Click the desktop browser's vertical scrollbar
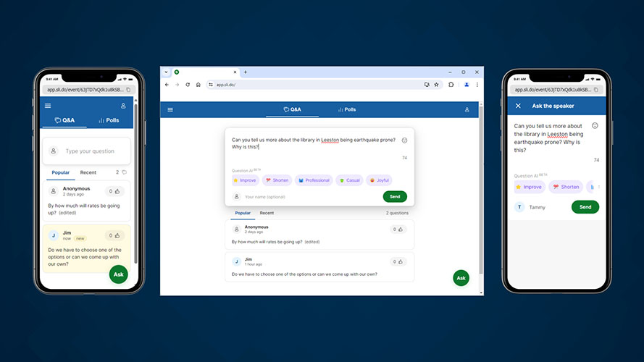Image resolution: width=644 pixels, height=362 pixels. point(481,181)
